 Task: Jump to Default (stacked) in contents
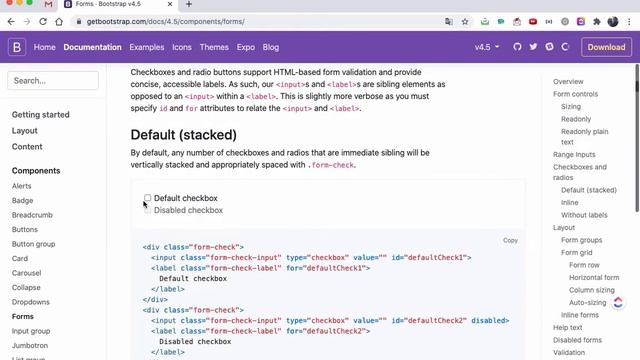coord(589,190)
